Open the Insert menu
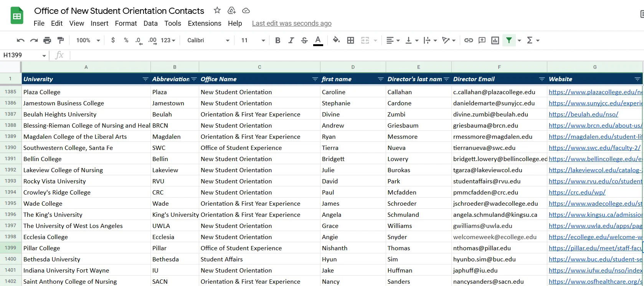Viewport: 644px width, 286px height. coord(99,23)
